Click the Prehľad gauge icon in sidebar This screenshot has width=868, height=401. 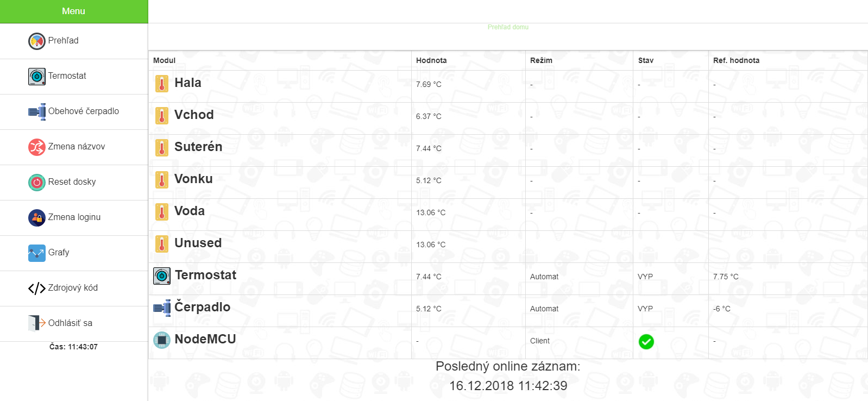coord(37,41)
